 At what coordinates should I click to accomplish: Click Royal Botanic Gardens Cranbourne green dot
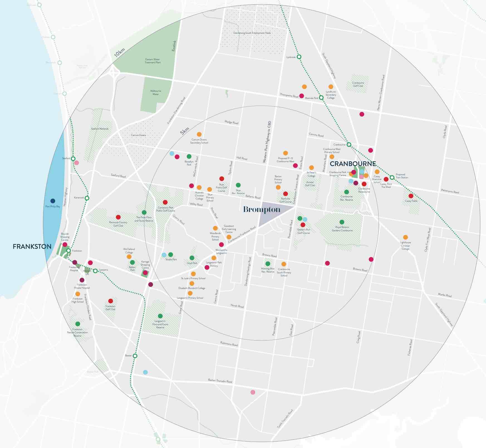(x=342, y=222)
